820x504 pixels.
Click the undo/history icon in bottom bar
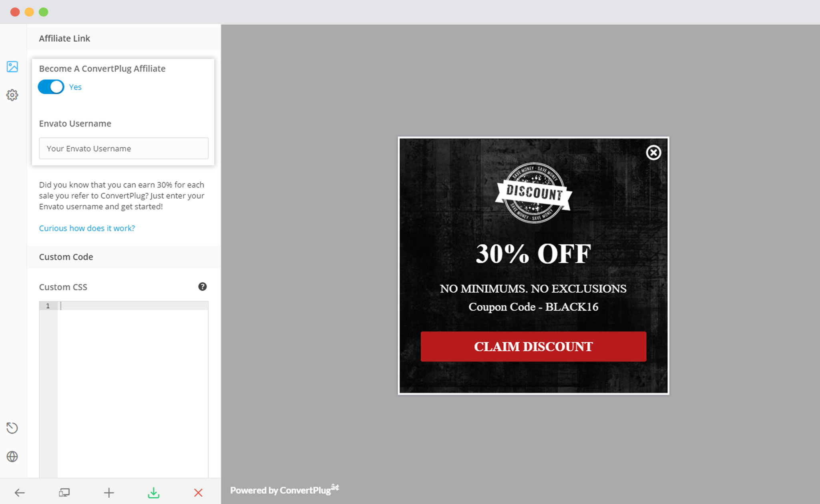point(13,428)
